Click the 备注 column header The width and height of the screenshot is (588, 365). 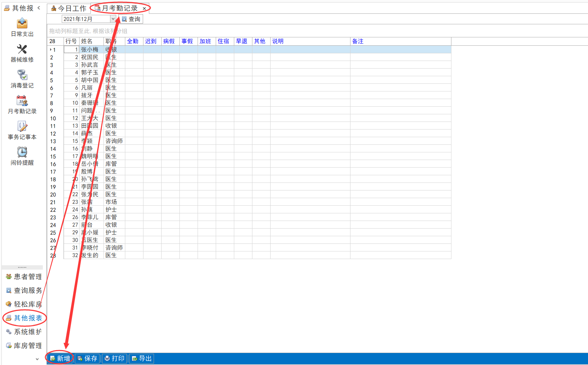[401, 41]
